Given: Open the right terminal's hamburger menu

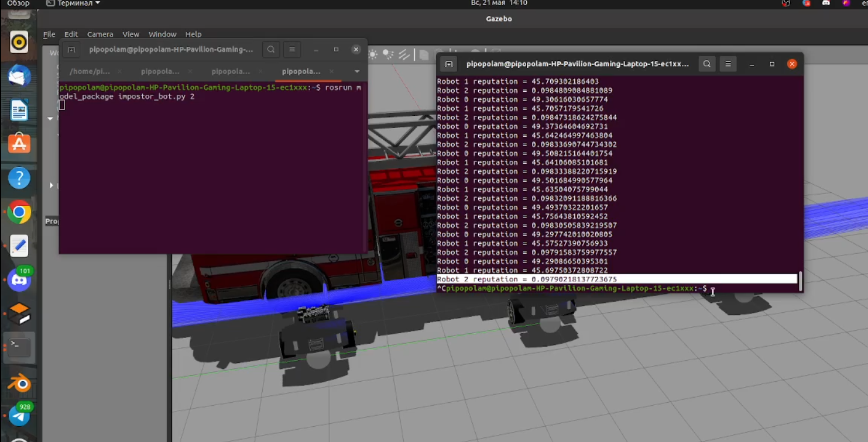Looking at the screenshot, I should pos(728,64).
